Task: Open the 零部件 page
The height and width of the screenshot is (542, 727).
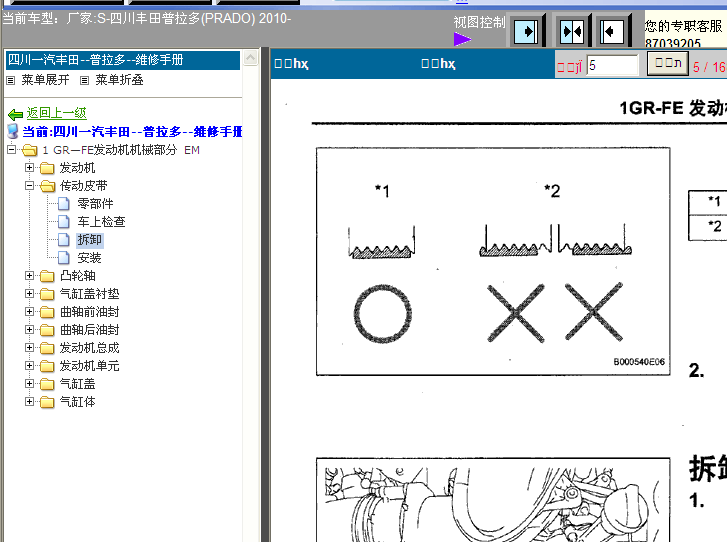Action: point(95,204)
